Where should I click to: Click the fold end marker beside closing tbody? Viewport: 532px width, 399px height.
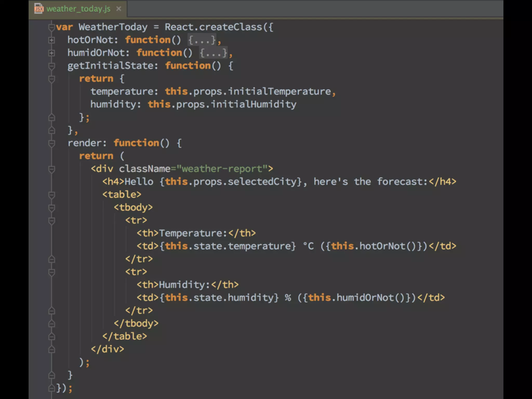click(52, 324)
